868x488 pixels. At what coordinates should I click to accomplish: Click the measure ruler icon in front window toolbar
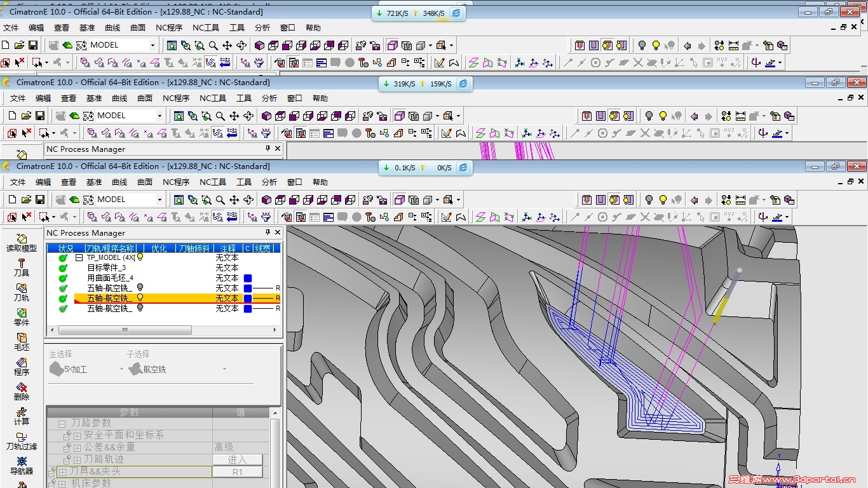740,200
